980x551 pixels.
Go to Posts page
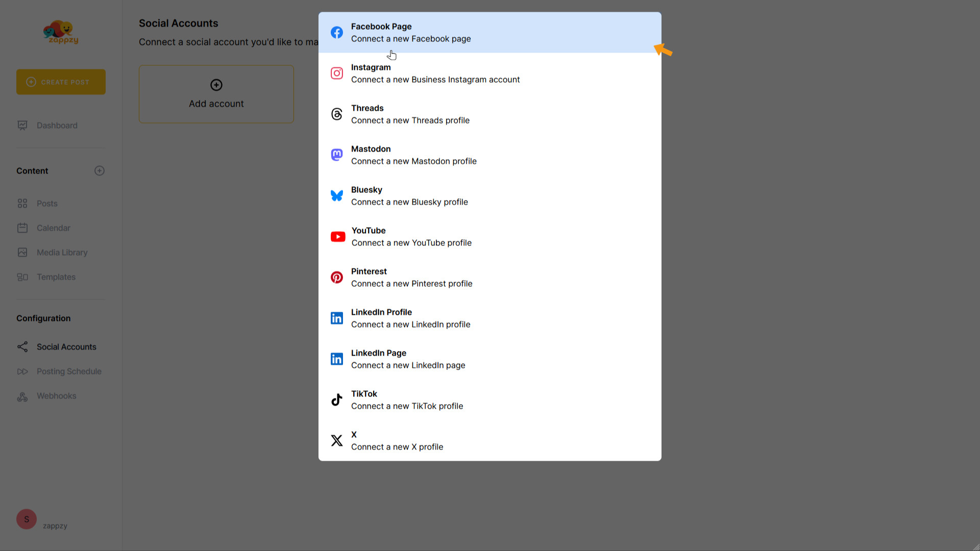tap(47, 204)
